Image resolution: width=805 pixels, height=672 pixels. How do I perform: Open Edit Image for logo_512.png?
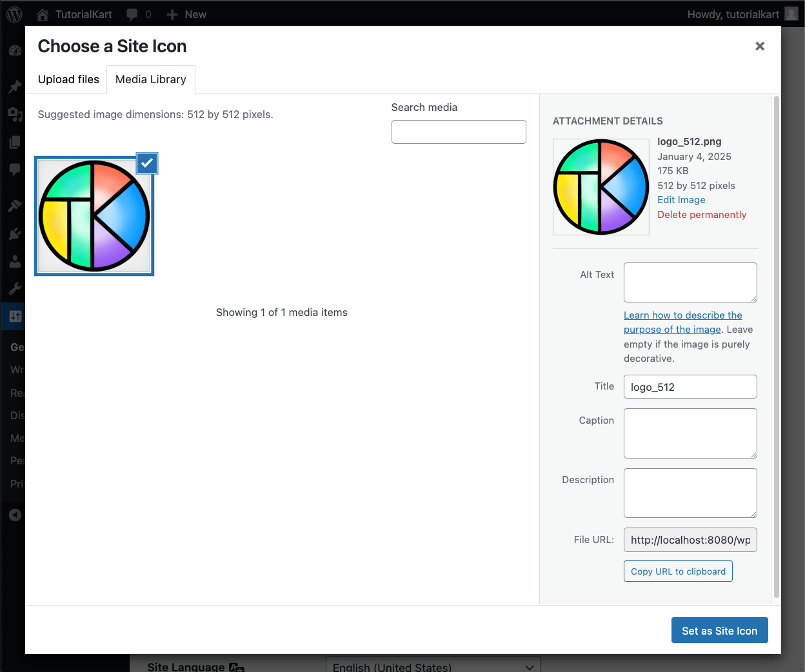click(681, 200)
